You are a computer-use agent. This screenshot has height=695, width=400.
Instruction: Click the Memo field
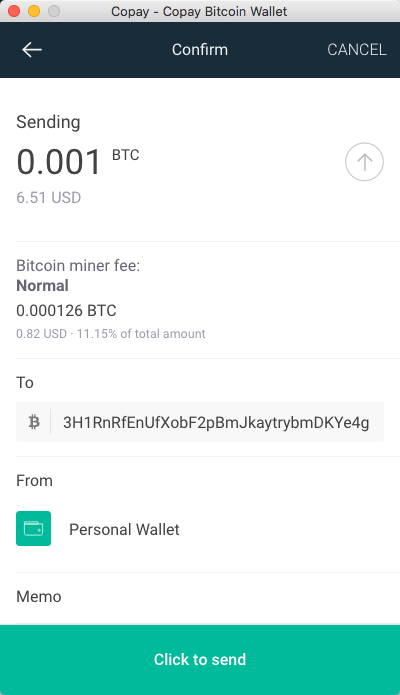[200, 597]
